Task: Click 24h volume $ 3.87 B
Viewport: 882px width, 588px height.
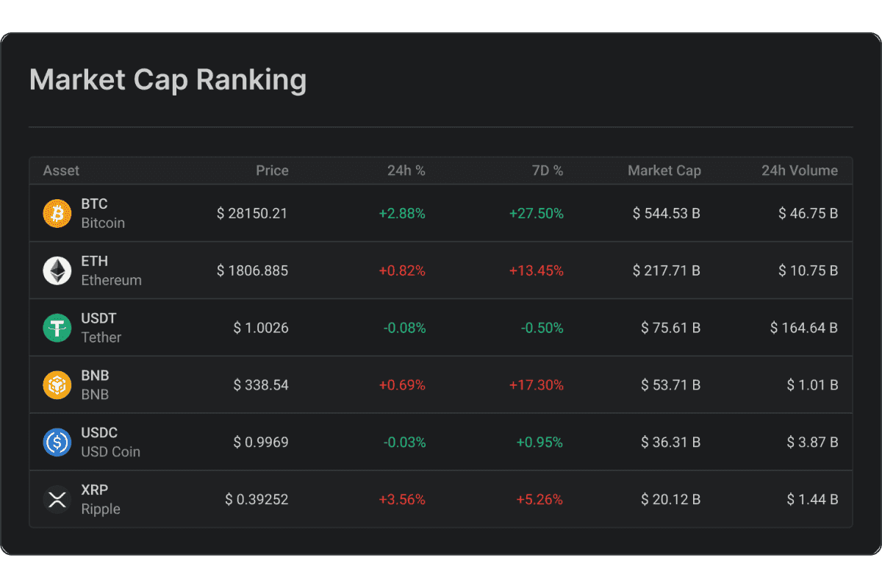Action: click(813, 442)
